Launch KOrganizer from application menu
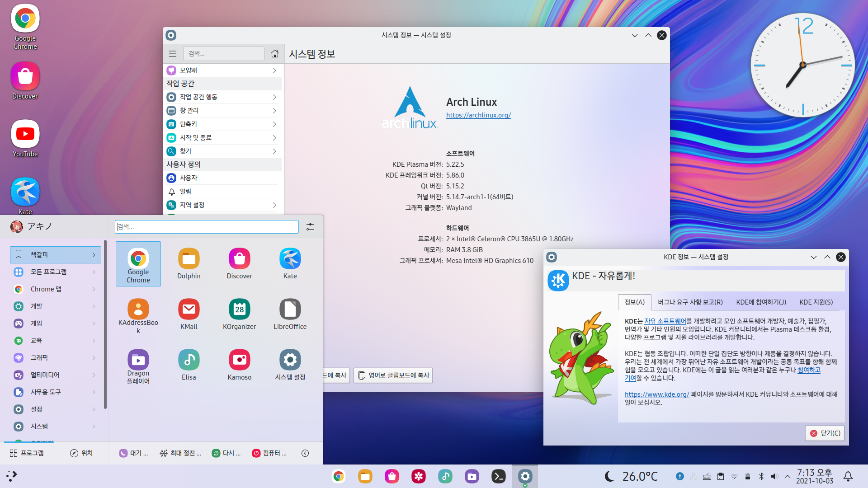Screen dimensions: 868x488 click(240, 314)
